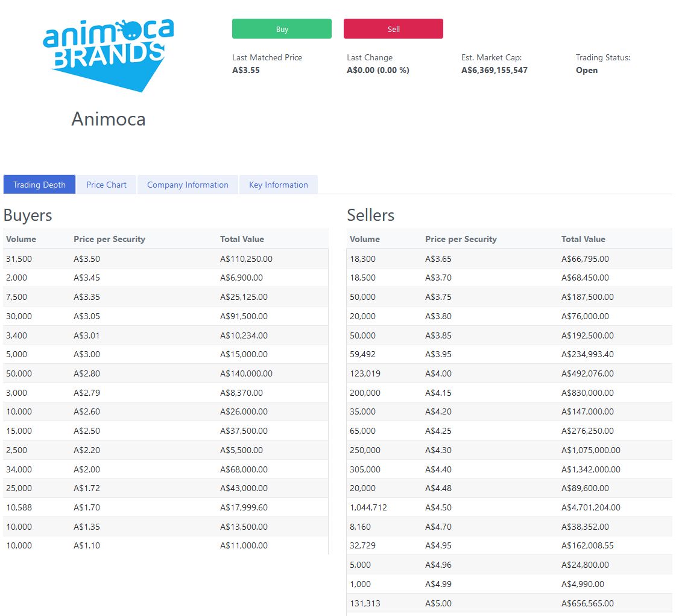Click seller total A$192,500.00

[587, 335]
